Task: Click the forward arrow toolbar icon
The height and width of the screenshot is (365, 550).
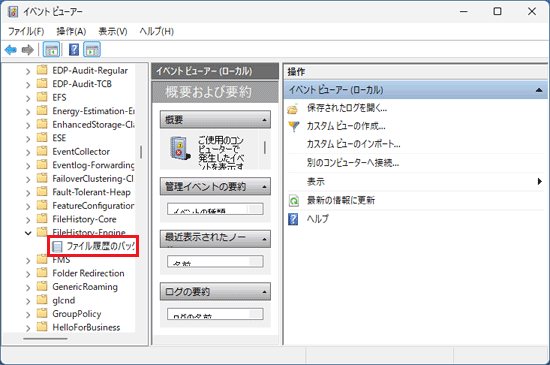Action: pyautogui.click(x=28, y=50)
